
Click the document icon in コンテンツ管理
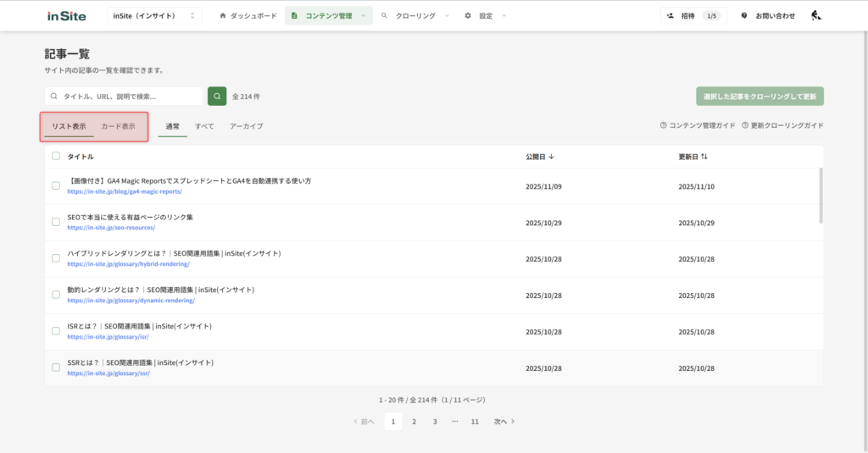pos(294,15)
